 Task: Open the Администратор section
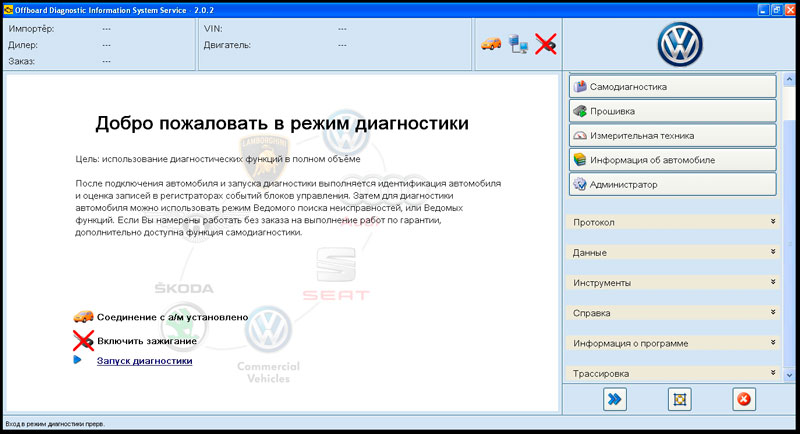click(672, 184)
